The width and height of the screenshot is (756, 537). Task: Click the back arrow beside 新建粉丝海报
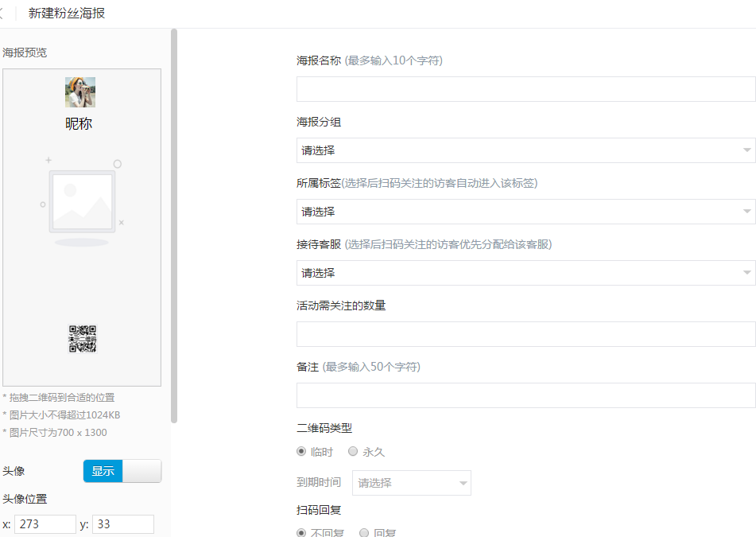[x=2, y=14]
